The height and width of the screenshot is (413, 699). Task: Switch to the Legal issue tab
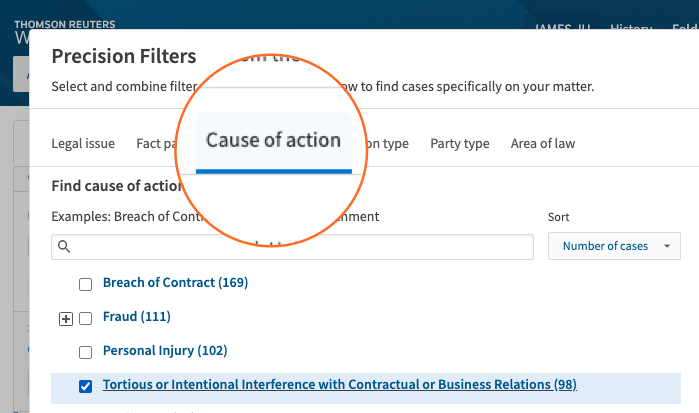coord(83,144)
